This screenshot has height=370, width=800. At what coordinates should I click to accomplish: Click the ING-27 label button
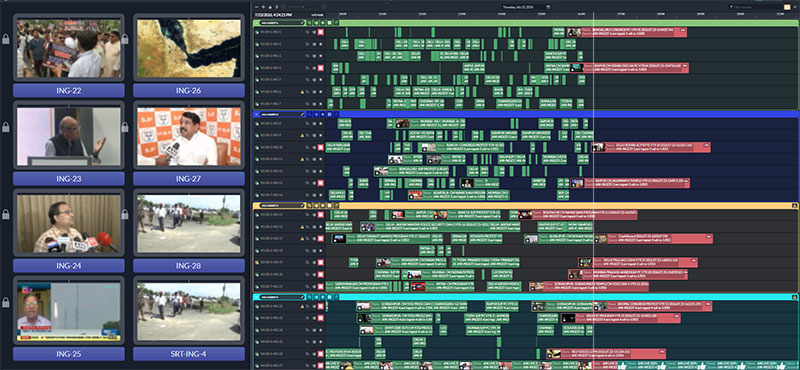[189, 179]
